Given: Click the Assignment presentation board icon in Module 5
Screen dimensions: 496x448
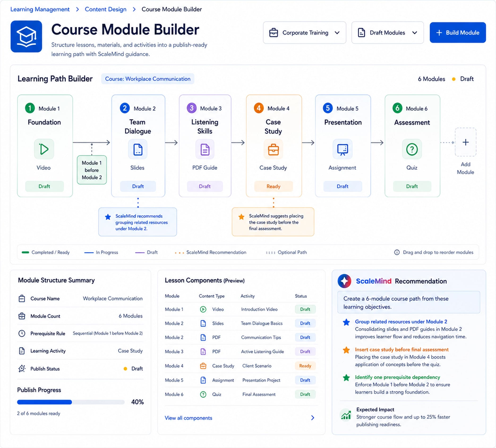Looking at the screenshot, I should click(x=342, y=149).
